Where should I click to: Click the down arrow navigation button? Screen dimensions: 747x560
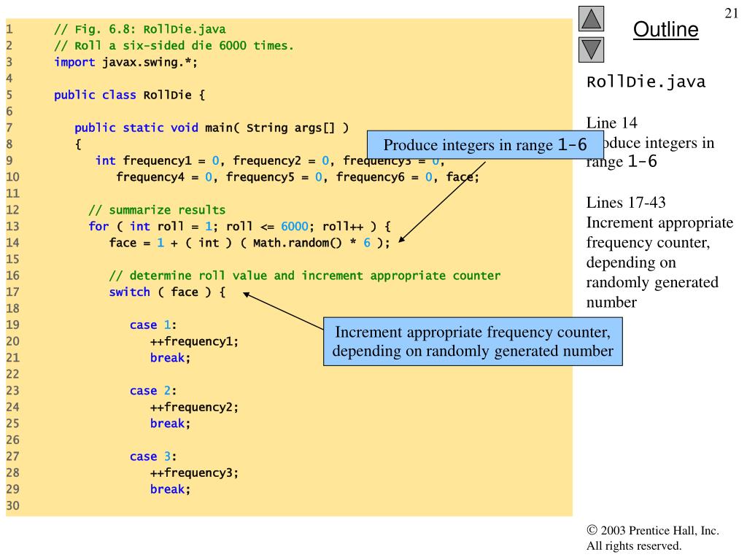click(591, 50)
